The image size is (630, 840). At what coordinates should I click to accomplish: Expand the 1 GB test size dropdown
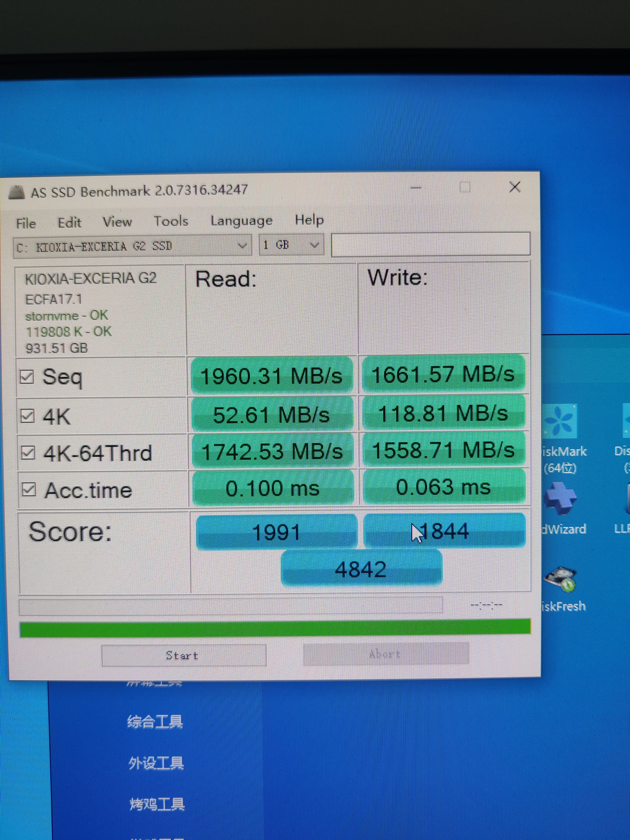[x=291, y=245]
